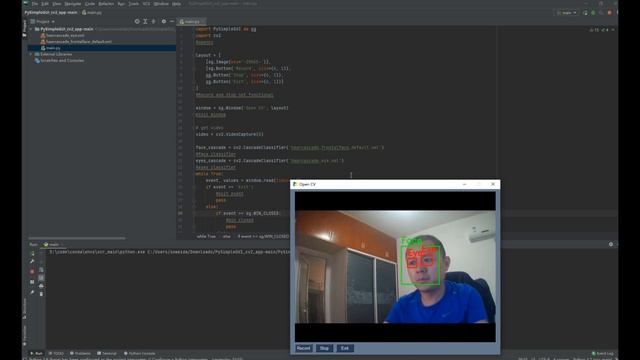
Task: Click Clear All trash icon in console
Action: [41, 294]
